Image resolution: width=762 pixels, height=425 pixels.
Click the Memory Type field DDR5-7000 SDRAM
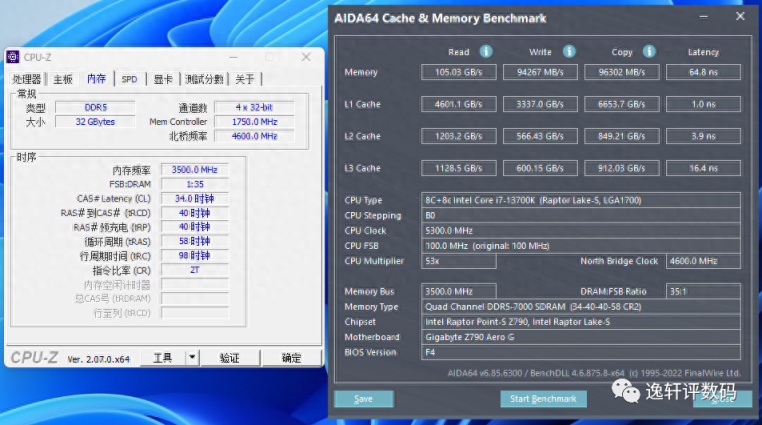581,306
